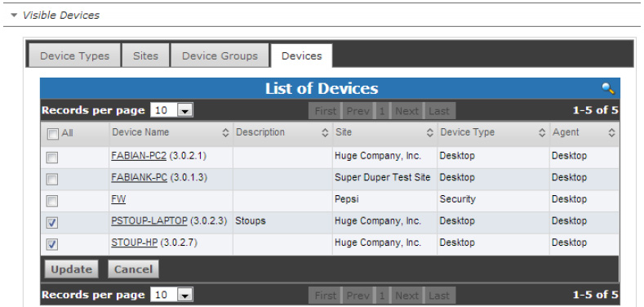This screenshot has width=644, height=307.
Task: Click the bottom Last pagination button
Action: (x=439, y=296)
